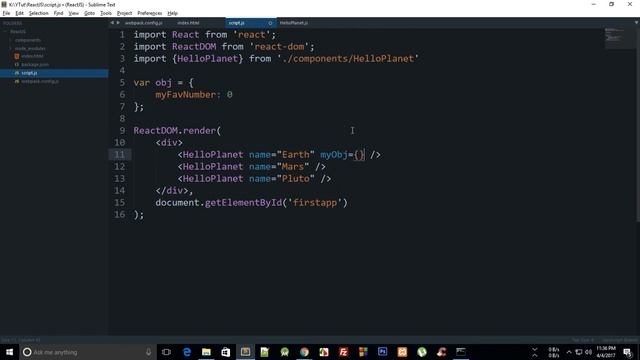Open Google Chrome from the taskbar
Viewport: 640px width, 360px height.
click(304, 352)
